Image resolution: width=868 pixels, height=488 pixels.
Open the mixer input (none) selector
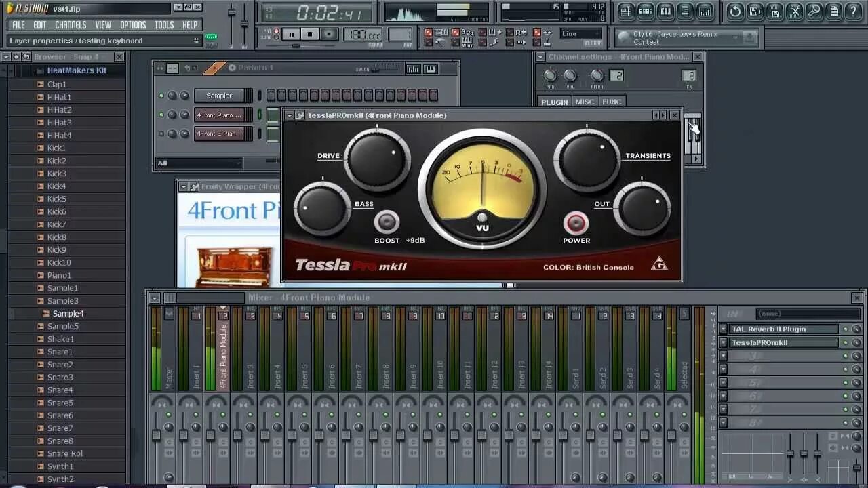click(x=808, y=314)
